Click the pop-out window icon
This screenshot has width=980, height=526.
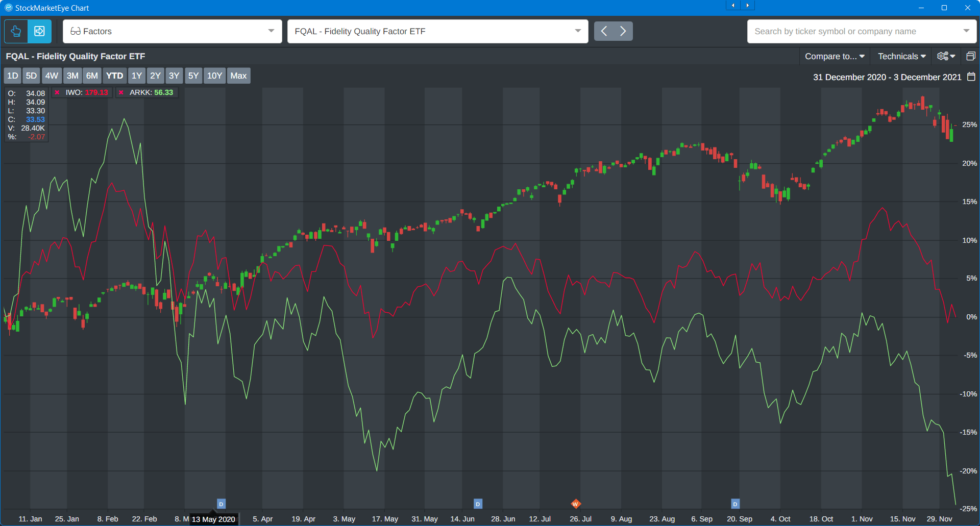971,56
